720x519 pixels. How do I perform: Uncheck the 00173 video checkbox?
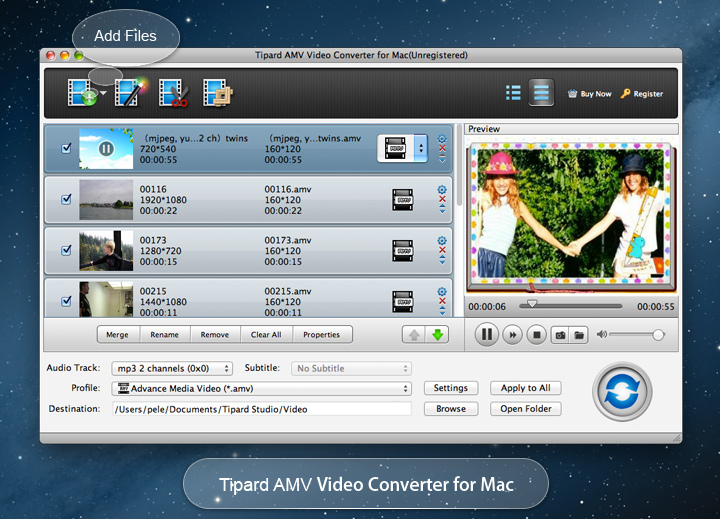pos(67,250)
